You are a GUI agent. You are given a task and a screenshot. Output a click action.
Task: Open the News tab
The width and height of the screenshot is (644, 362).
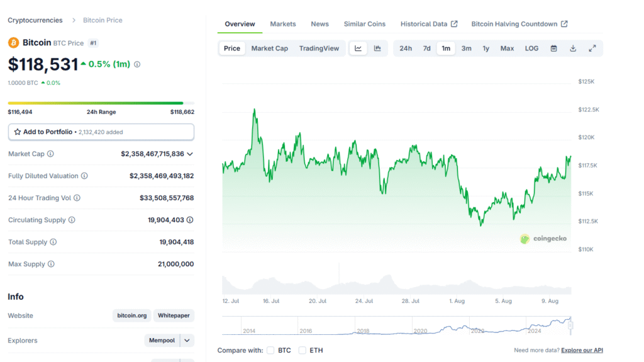click(319, 24)
